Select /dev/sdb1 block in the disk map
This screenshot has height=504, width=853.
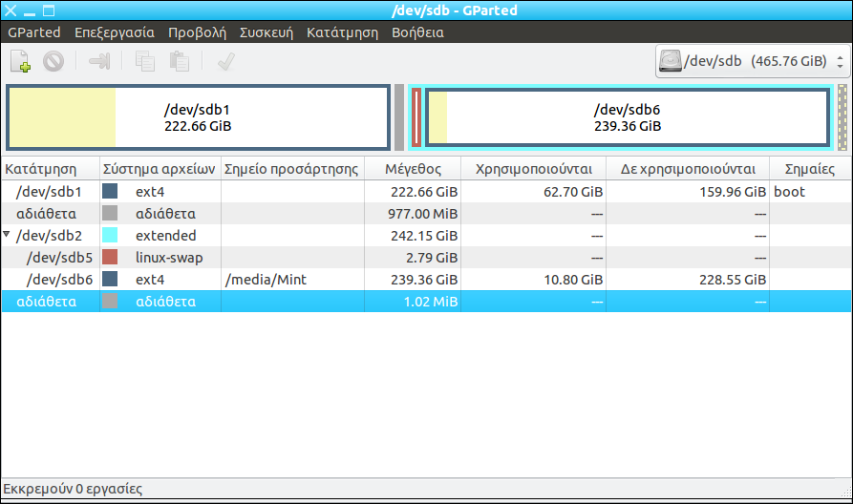pos(198,117)
